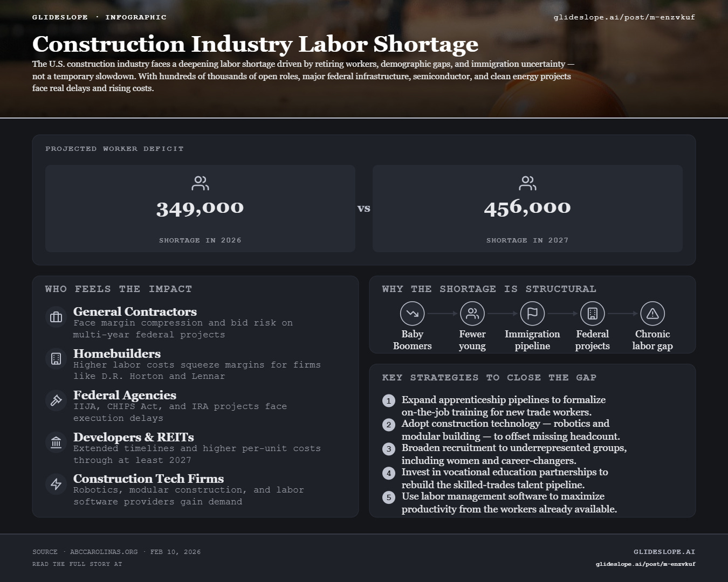
Task: Click the warning triangle Chronic labor gap icon
Action: pyautogui.click(x=653, y=313)
